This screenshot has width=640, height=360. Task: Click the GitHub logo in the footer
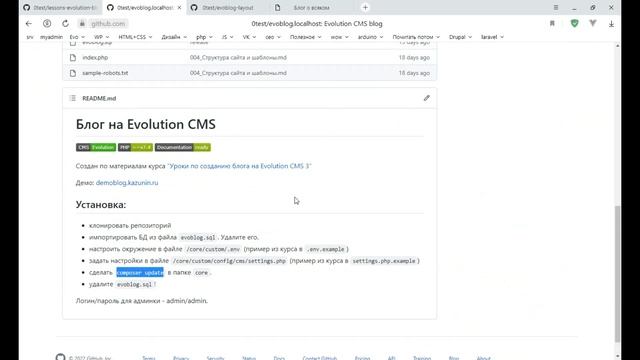tap(60, 357)
